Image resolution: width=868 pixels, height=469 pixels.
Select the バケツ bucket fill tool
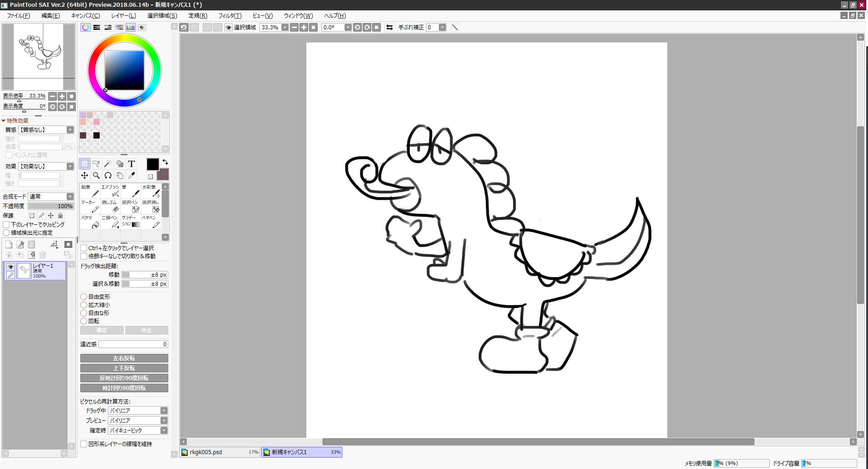[90, 222]
